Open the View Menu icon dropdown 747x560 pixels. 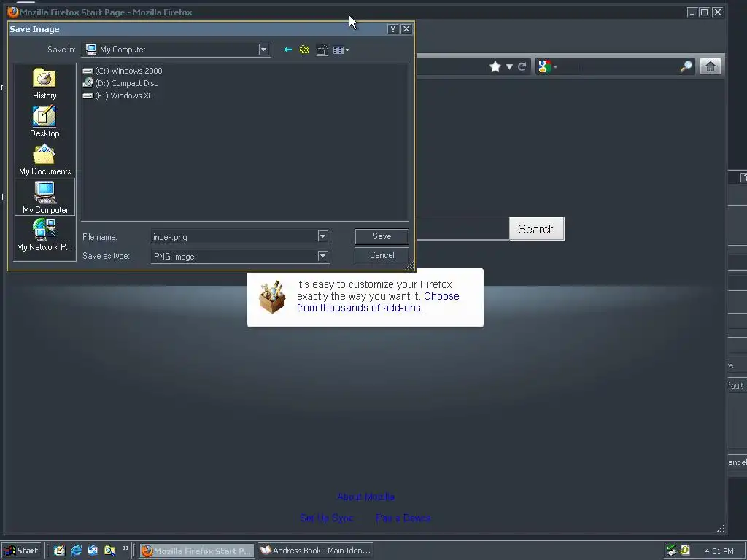[x=341, y=50]
